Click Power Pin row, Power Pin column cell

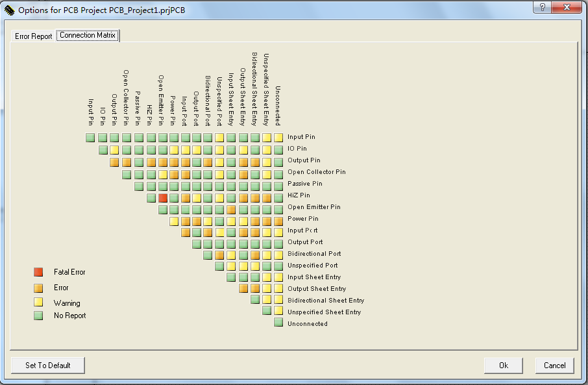[x=174, y=221]
